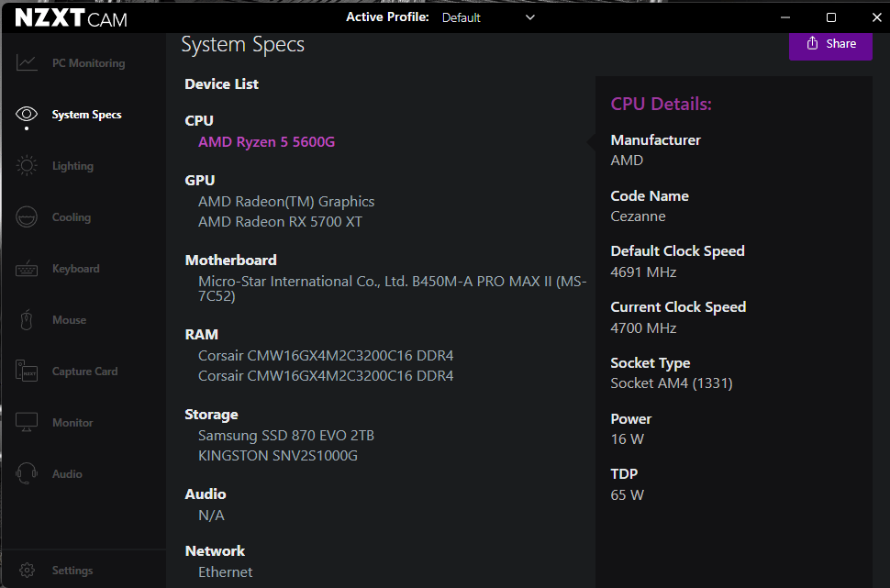The width and height of the screenshot is (890, 588).
Task: Click the Monitor screen icon
Action: pos(27,422)
